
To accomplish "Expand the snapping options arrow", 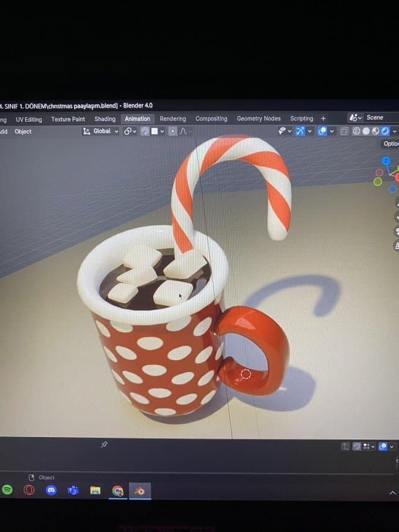I will (x=162, y=132).
